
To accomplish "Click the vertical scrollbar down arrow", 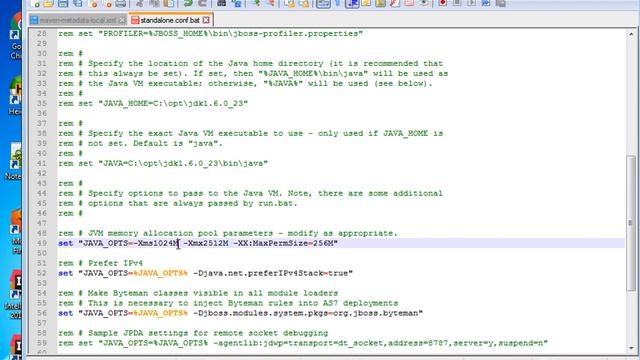I will pos(631,348).
